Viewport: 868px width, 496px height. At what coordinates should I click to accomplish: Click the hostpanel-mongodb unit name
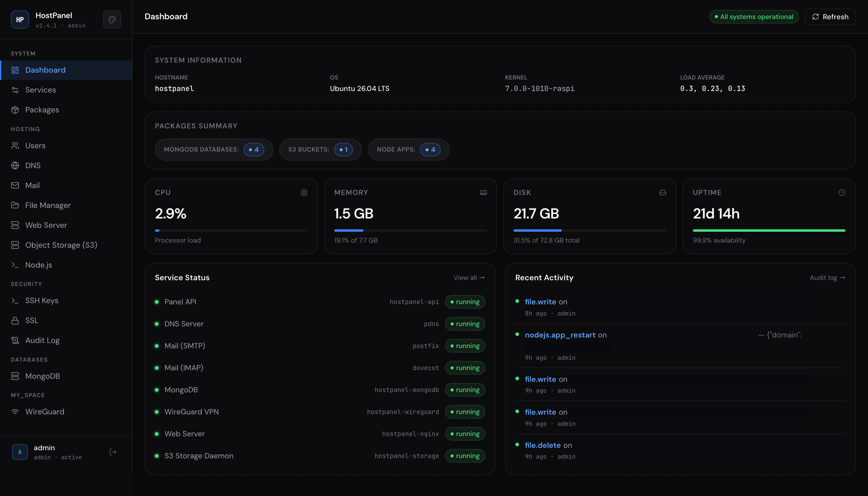tap(407, 390)
